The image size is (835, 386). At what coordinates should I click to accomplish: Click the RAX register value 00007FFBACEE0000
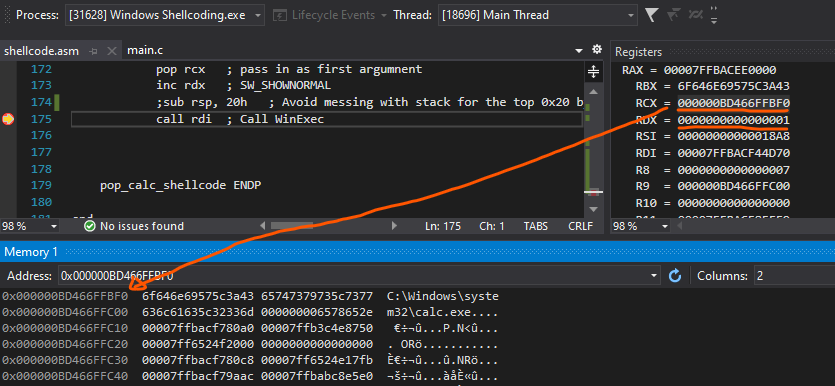point(719,70)
